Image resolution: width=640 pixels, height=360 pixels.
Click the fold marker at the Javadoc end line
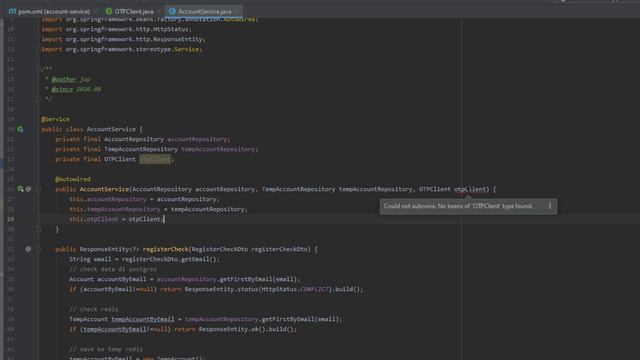38,99
